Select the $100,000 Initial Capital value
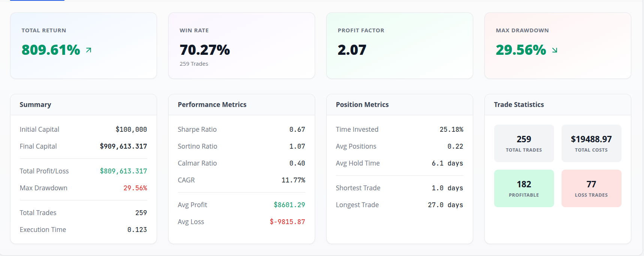644x256 pixels. (x=131, y=130)
